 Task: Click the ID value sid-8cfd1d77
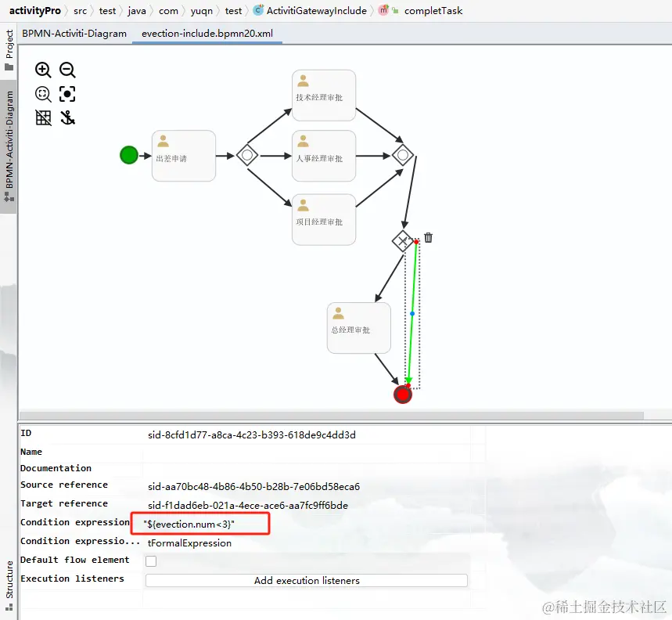[252, 434]
